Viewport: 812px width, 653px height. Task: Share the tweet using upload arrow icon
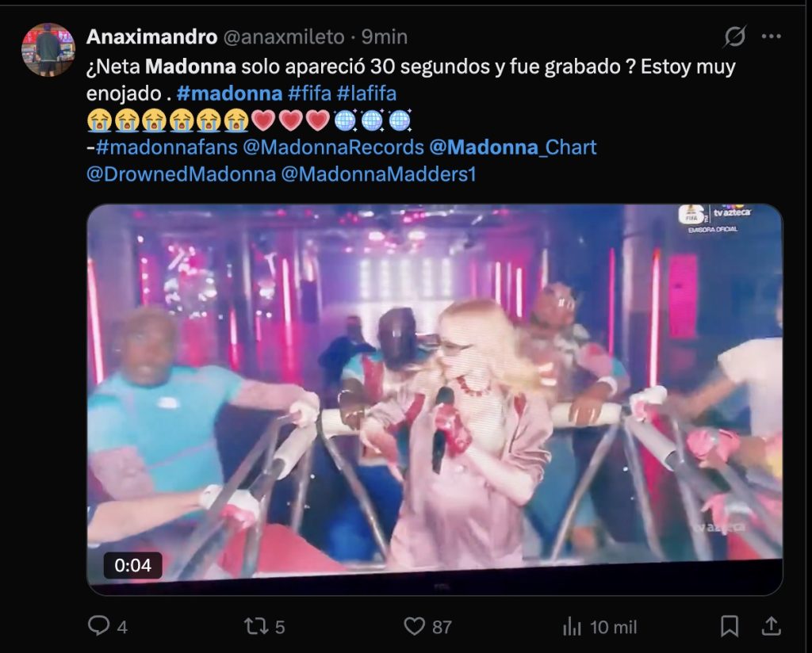click(771, 625)
